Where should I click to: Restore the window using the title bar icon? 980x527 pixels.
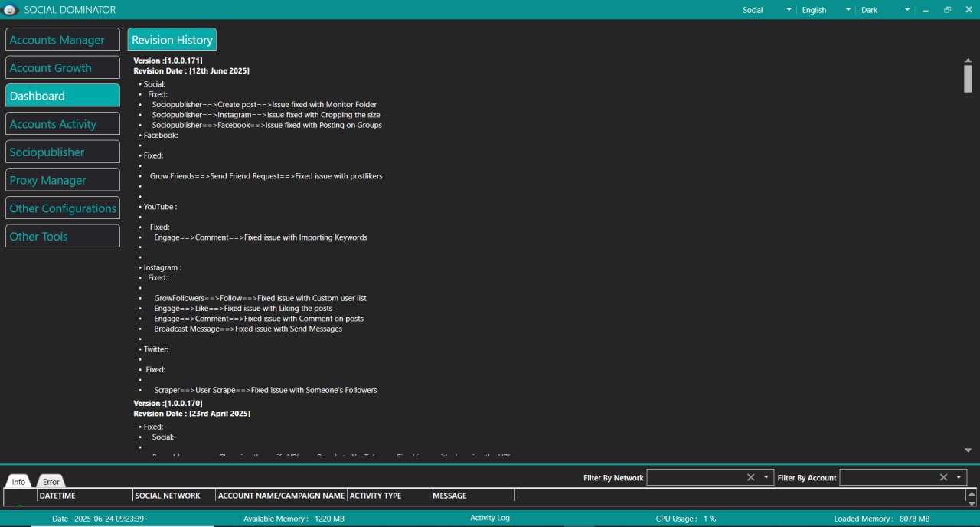pyautogui.click(x=947, y=10)
